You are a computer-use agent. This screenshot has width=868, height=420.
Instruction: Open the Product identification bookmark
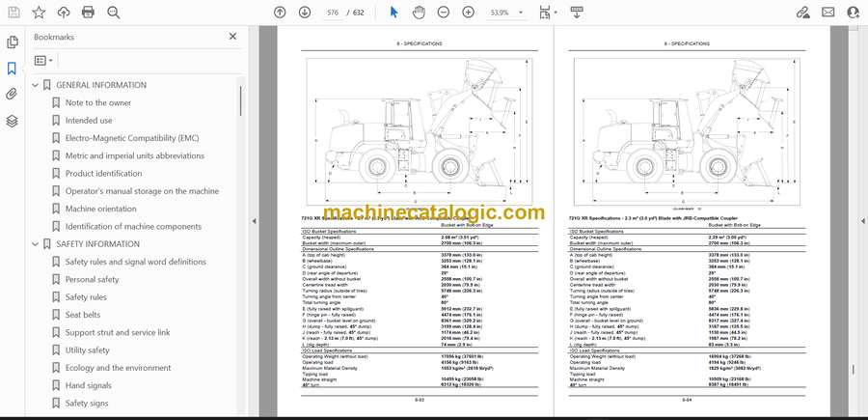click(x=104, y=174)
